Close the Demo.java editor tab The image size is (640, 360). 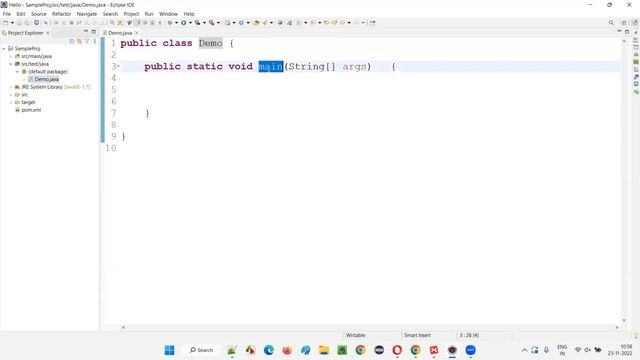[136, 33]
